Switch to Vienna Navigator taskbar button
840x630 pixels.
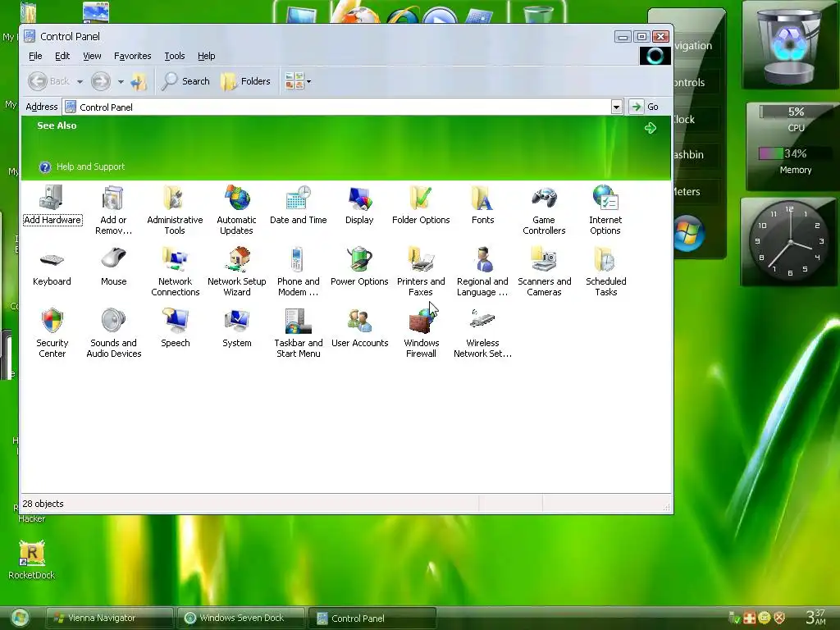[x=109, y=618]
